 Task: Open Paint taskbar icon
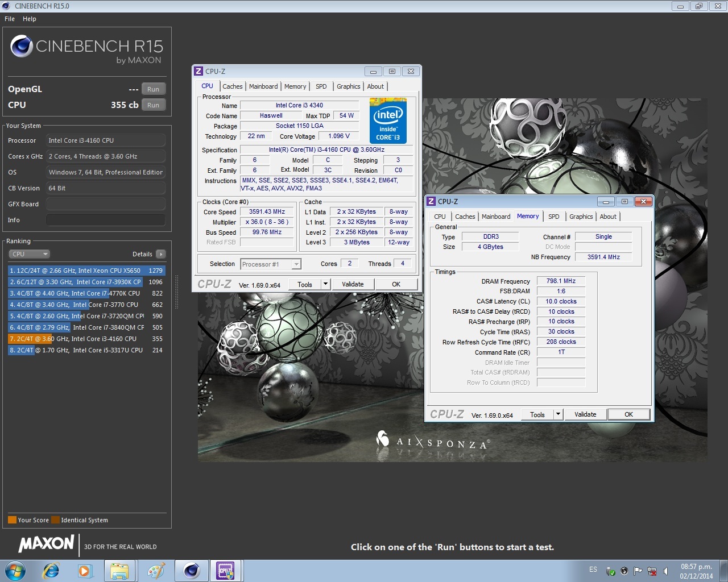click(155, 571)
